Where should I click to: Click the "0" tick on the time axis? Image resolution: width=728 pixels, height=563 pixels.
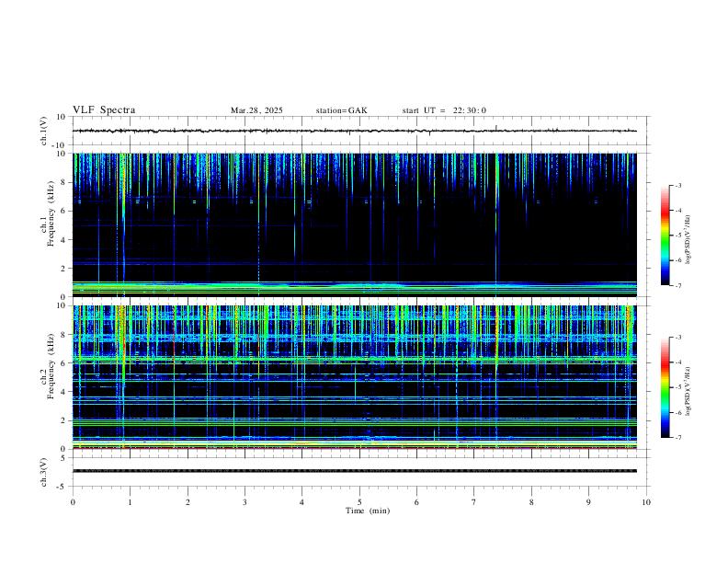[73, 502]
